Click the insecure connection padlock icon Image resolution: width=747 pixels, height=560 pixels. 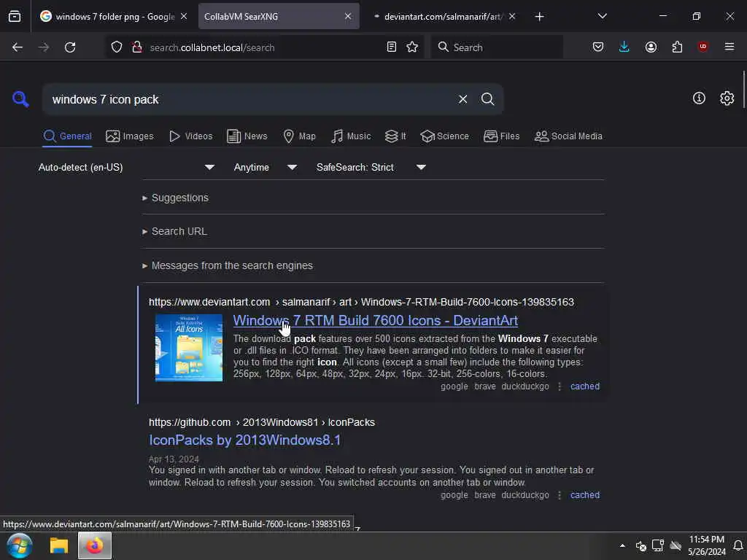coord(136,47)
